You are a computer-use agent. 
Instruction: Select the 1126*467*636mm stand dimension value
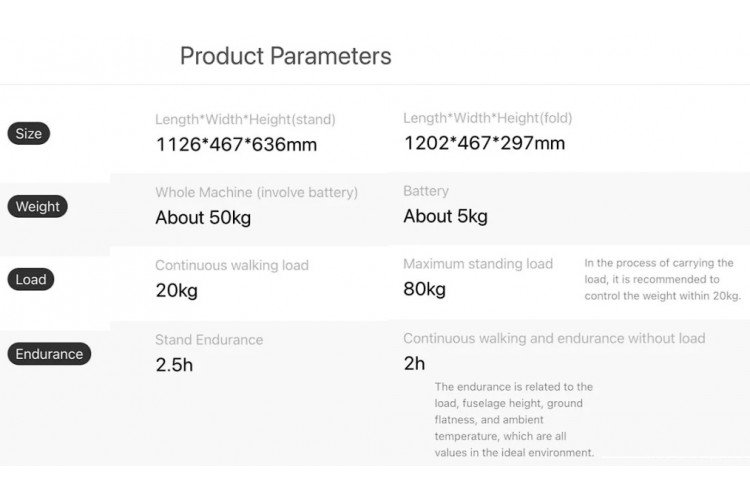(236, 144)
